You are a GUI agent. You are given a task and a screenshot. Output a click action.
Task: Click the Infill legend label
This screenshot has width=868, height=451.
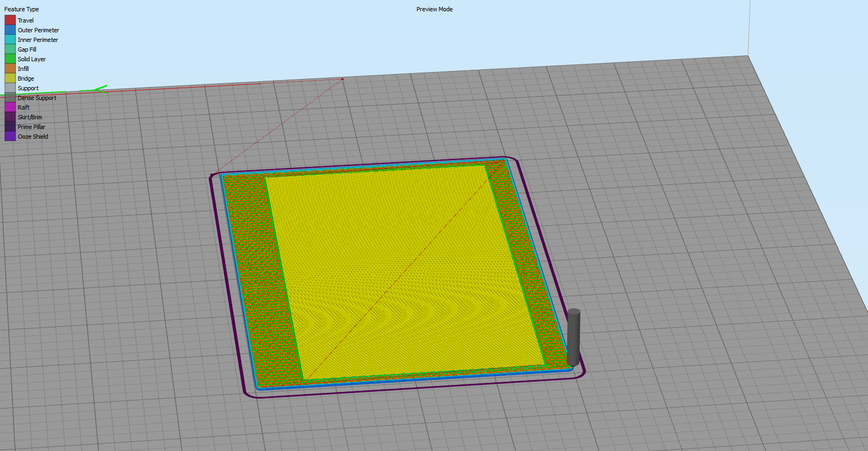[23, 69]
